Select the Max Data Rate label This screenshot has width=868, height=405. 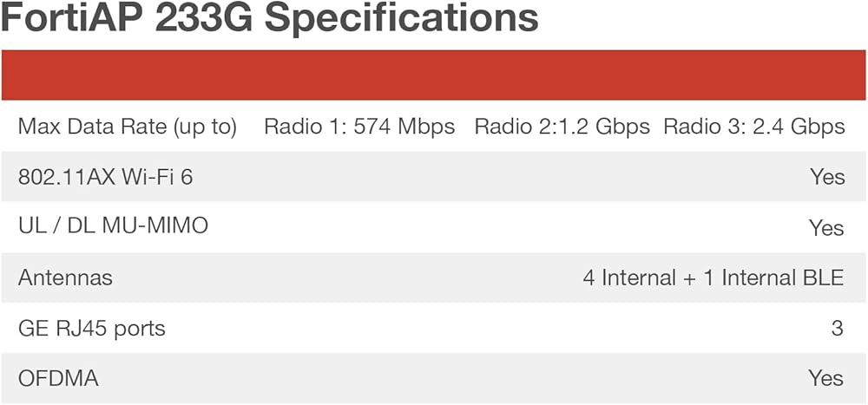[x=128, y=127]
